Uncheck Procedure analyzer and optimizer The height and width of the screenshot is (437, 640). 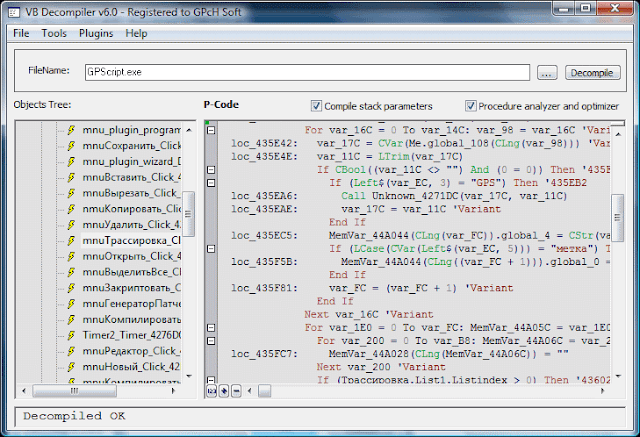click(x=470, y=106)
